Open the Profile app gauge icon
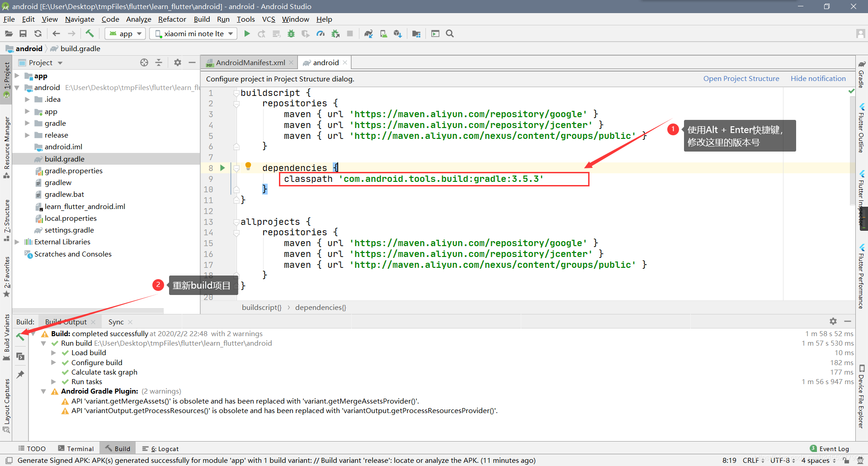The width and height of the screenshot is (868, 466). tap(321, 33)
